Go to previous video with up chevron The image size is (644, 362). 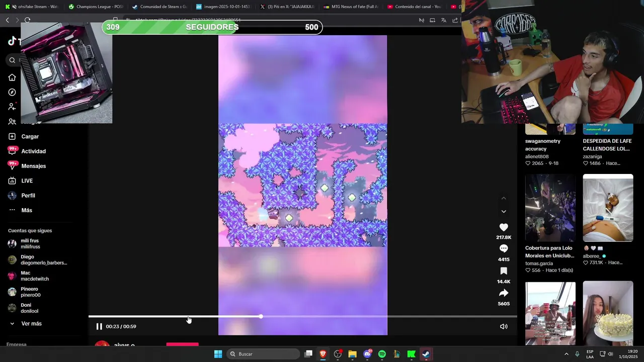click(504, 198)
